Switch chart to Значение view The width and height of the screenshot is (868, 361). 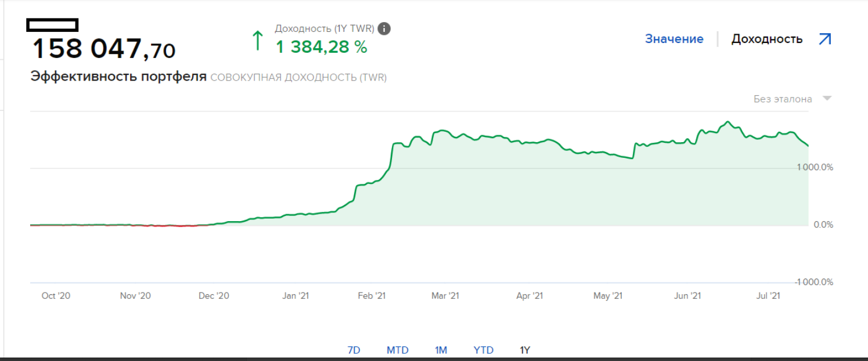(674, 39)
